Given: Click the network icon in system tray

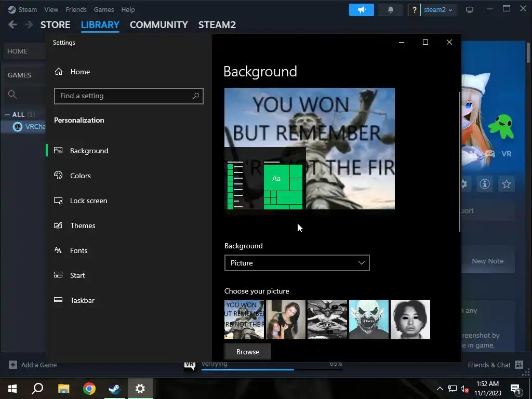Looking at the screenshot, I should [x=453, y=389].
